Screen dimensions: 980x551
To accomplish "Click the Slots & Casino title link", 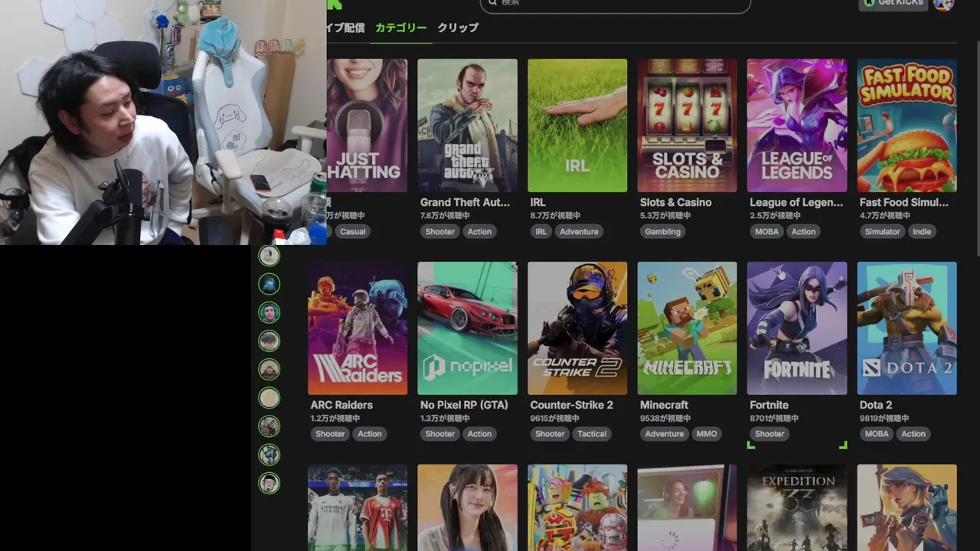I will (676, 202).
